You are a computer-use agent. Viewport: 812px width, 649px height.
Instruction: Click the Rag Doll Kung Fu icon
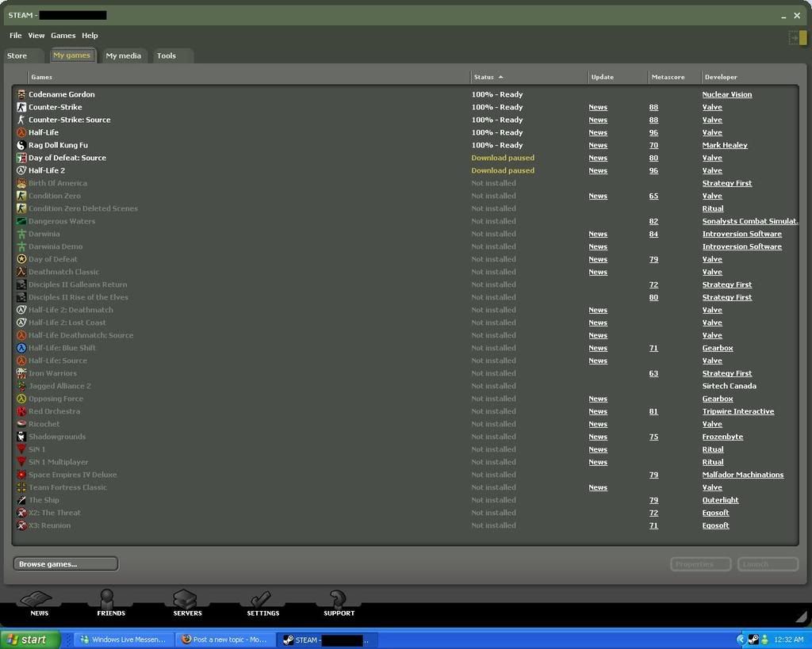[21, 145]
